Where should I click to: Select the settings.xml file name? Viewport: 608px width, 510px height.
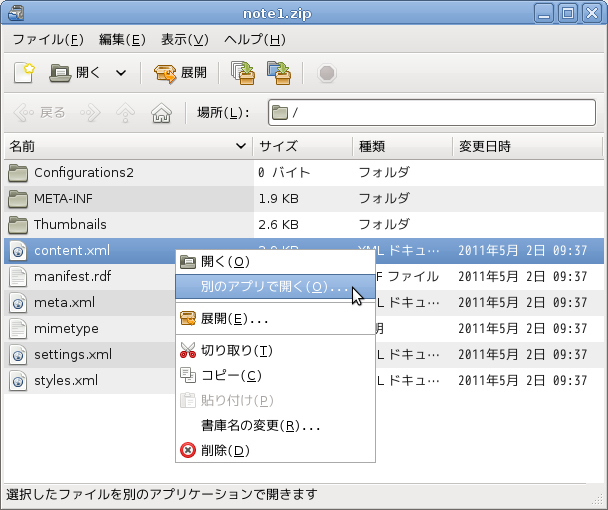[73, 354]
